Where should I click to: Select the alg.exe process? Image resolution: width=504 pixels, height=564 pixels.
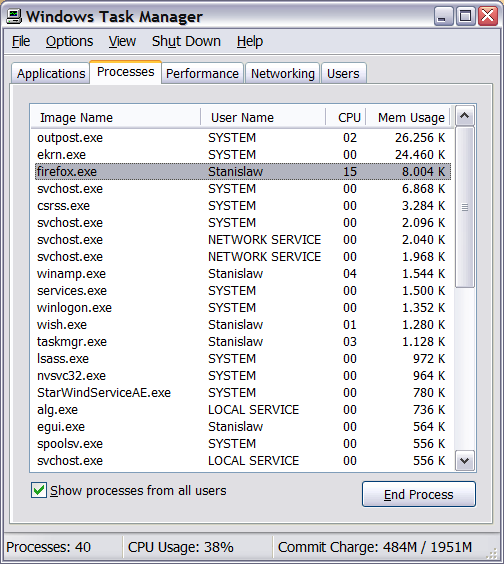pyautogui.click(x=243, y=410)
